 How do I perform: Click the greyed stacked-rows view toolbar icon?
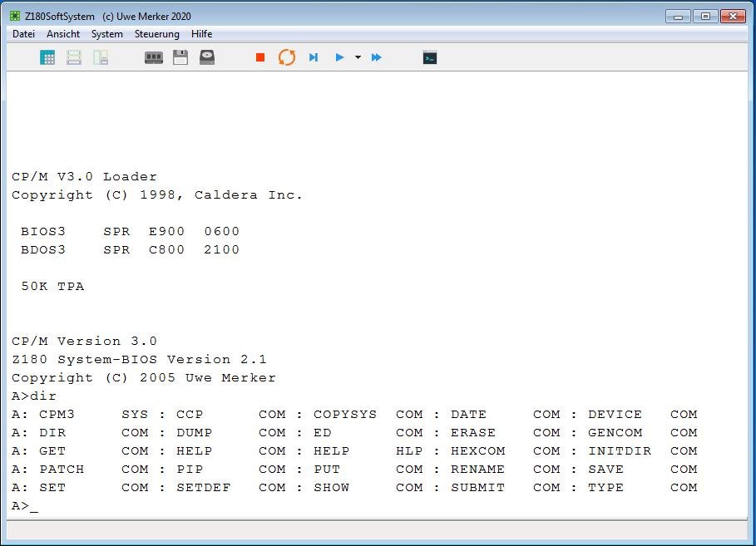point(74,58)
